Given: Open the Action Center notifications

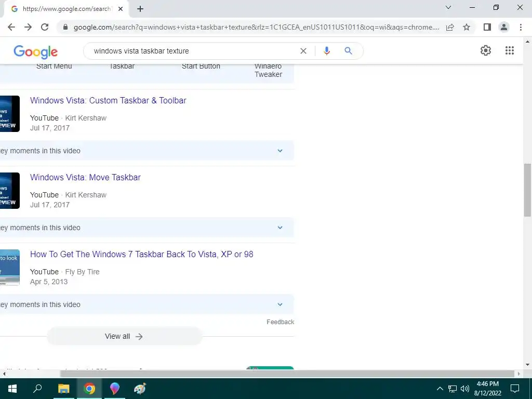Looking at the screenshot, I should (515, 389).
